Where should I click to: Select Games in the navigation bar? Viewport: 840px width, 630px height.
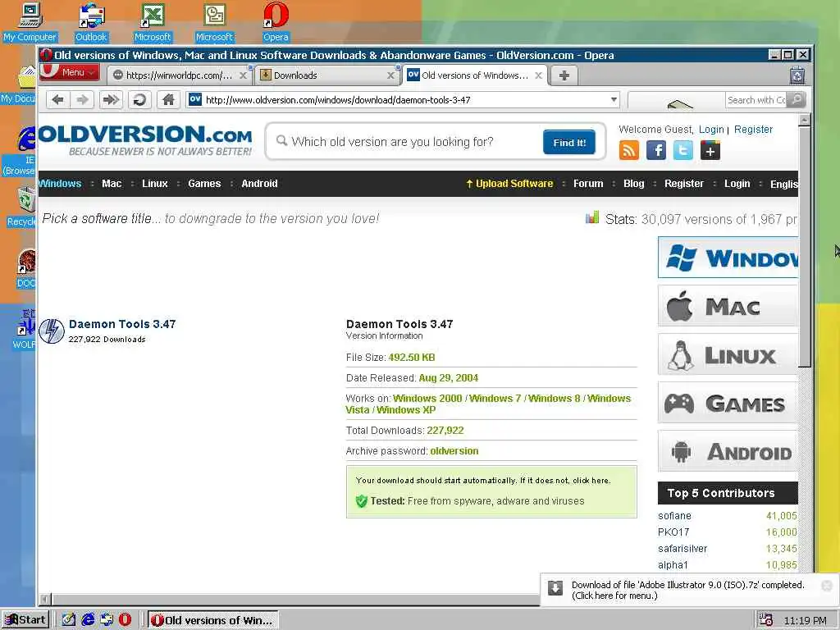tap(204, 184)
